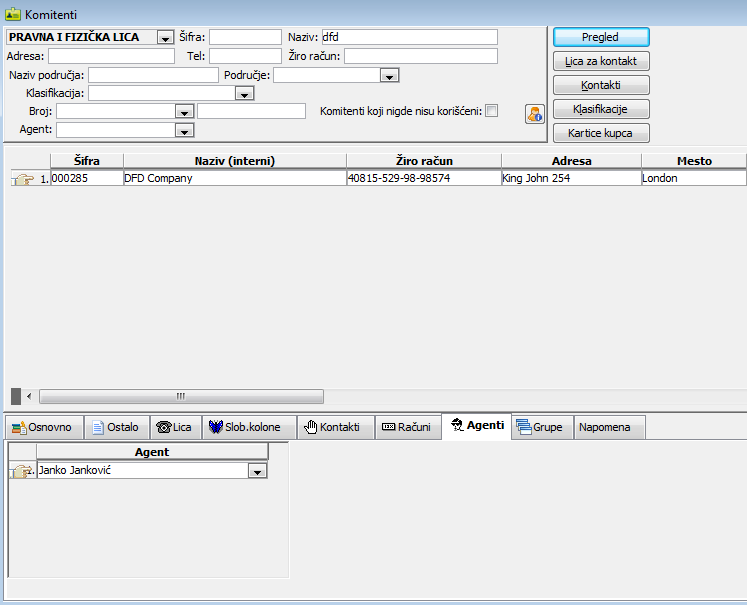The height and width of the screenshot is (605, 747).
Task: Open the Broj dropdown arrow
Action: [x=183, y=112]
